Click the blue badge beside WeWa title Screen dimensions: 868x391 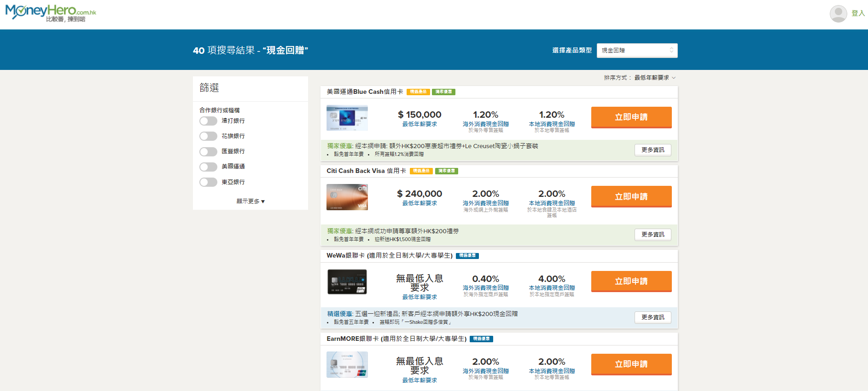[467, 256]
